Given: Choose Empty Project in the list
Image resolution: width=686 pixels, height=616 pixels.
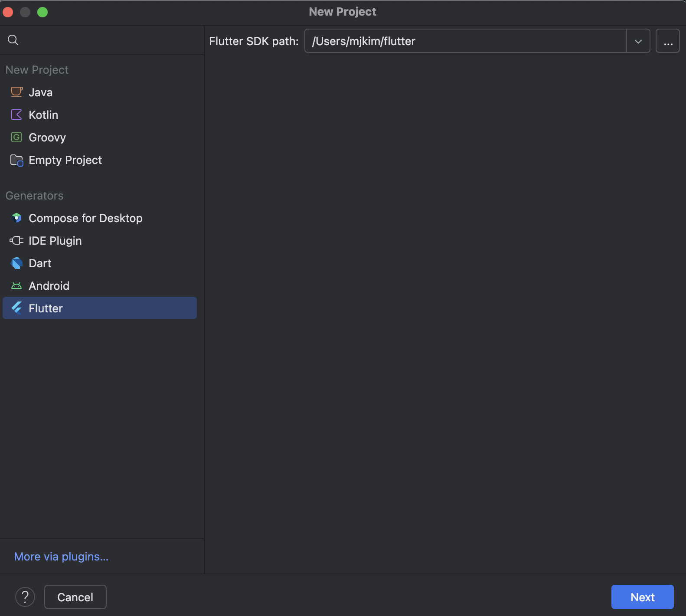Looking at the screenshot, I should pyautogui.click(x=100, y=160).
